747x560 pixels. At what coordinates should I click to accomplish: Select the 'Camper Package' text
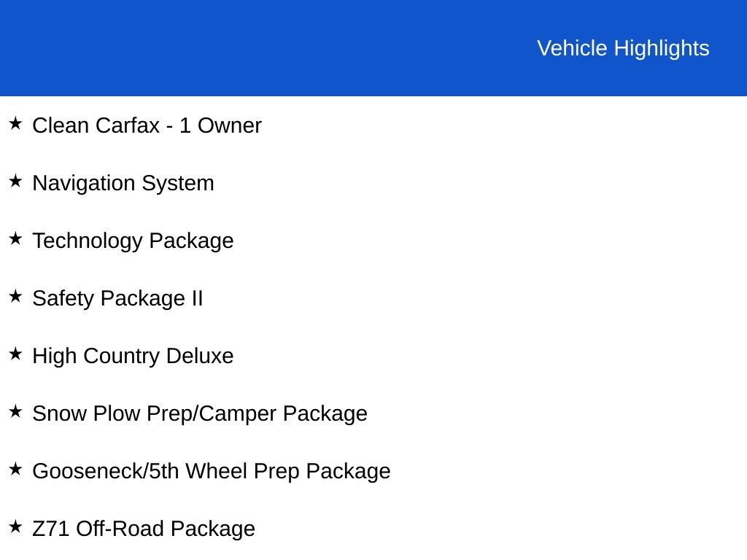[283, 413]
